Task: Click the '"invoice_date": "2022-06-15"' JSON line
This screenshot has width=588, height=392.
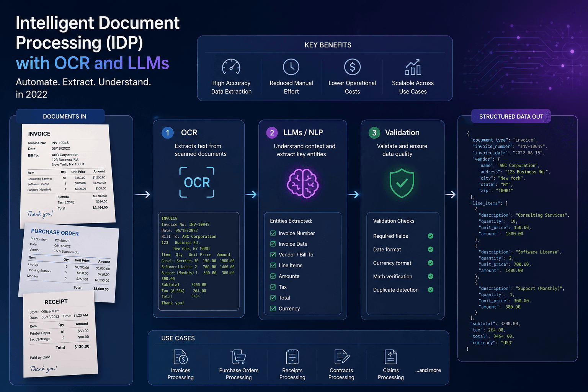Action: [x=508, y=153]
